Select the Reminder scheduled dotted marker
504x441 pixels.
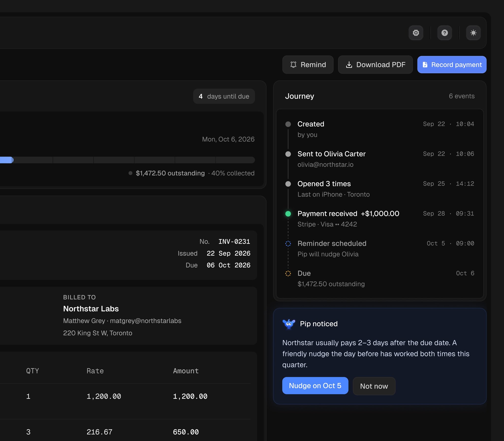[x=288, y=244]
